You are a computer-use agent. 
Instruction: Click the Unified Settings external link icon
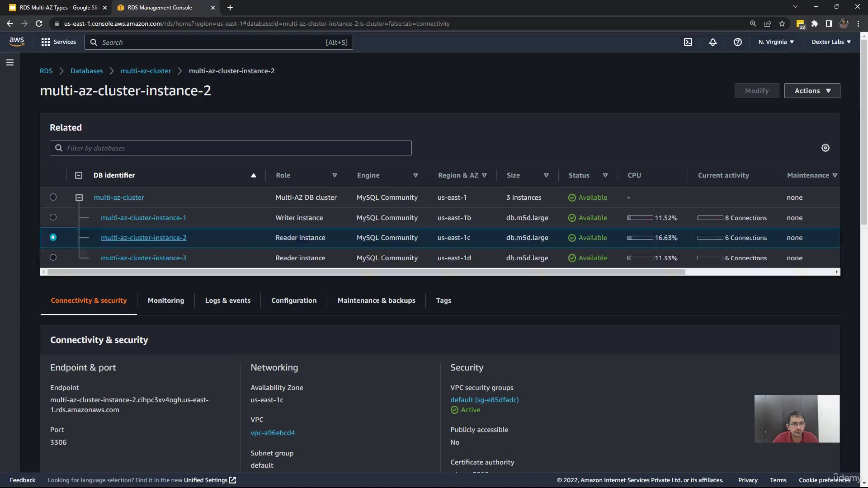pos(232,480)
